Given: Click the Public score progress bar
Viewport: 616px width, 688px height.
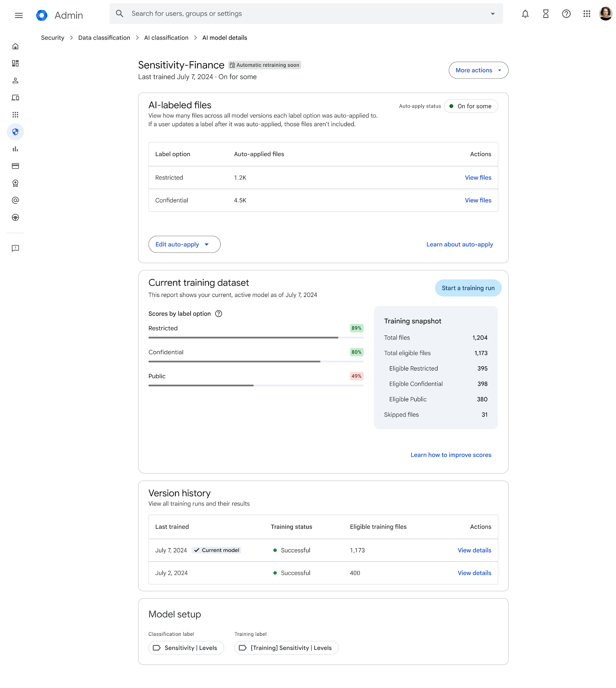Looking at the screenshot, I should [x=256, y=386].
